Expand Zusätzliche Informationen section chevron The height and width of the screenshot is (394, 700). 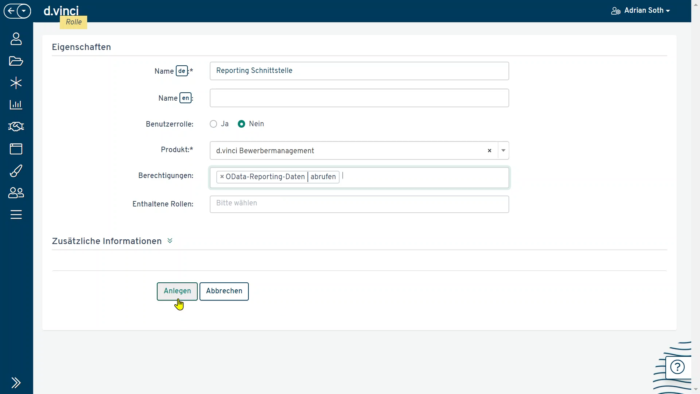pos(170,241)
